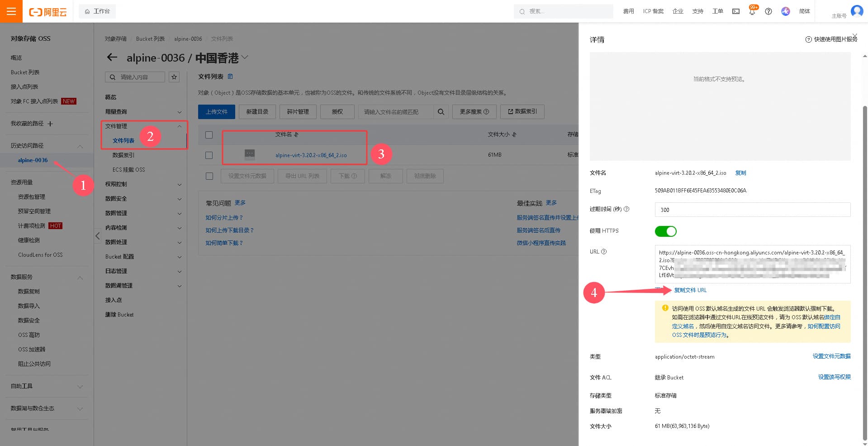868x446 pixels.
Task: Open the hamburger menu in the top-left corner
Action: (x=11, y=11)
